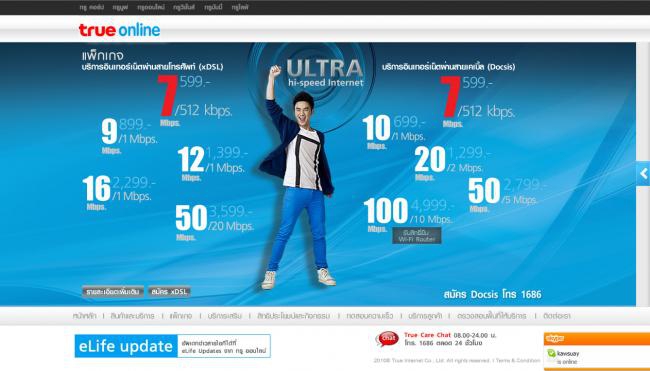Click the True Care Chat text link
The height and width of the screenshot is (371, 650).
(427, 335)
